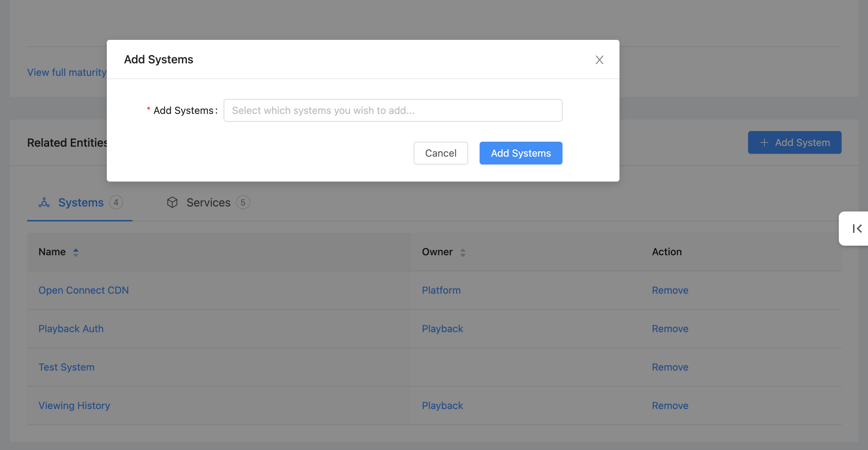
Task: Sort table by Owner column arrows
Action: pyautogui.click(x=463, y=252)
